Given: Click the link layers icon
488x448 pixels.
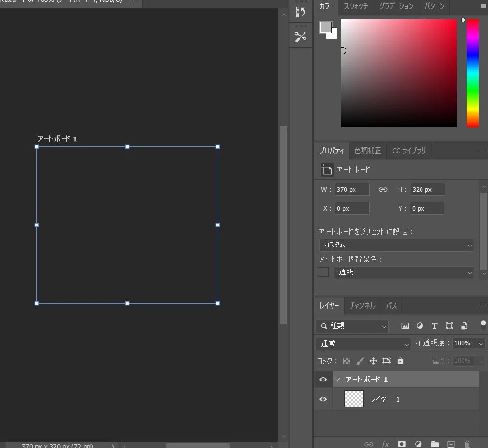Looking at the screenshot, I should click(369, 444).
